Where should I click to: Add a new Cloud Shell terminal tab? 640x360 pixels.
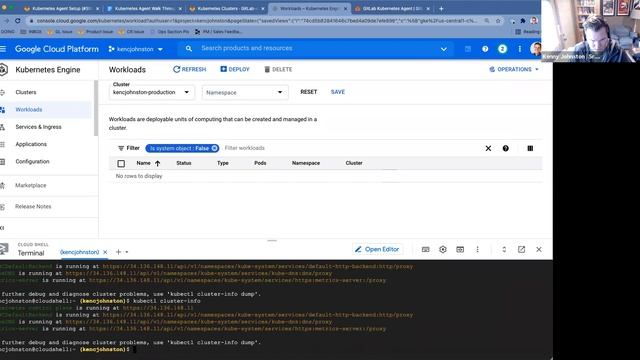tap(118, 252)
